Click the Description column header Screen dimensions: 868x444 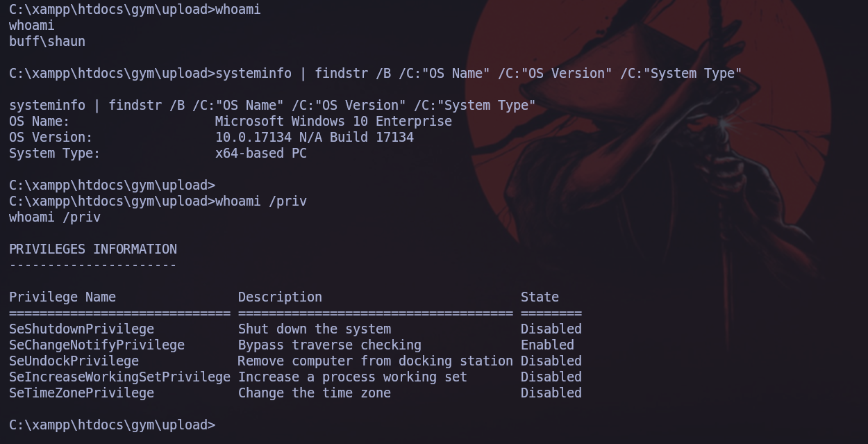click(280, 297)
